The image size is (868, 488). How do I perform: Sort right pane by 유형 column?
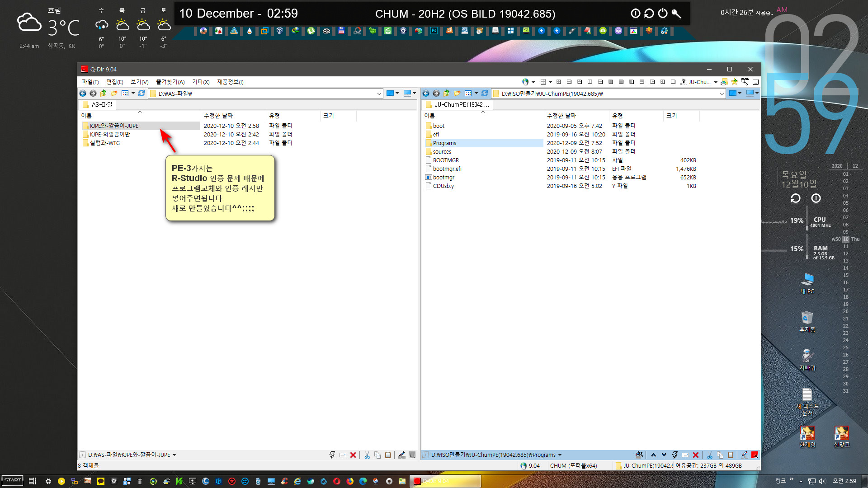[636, 116]
